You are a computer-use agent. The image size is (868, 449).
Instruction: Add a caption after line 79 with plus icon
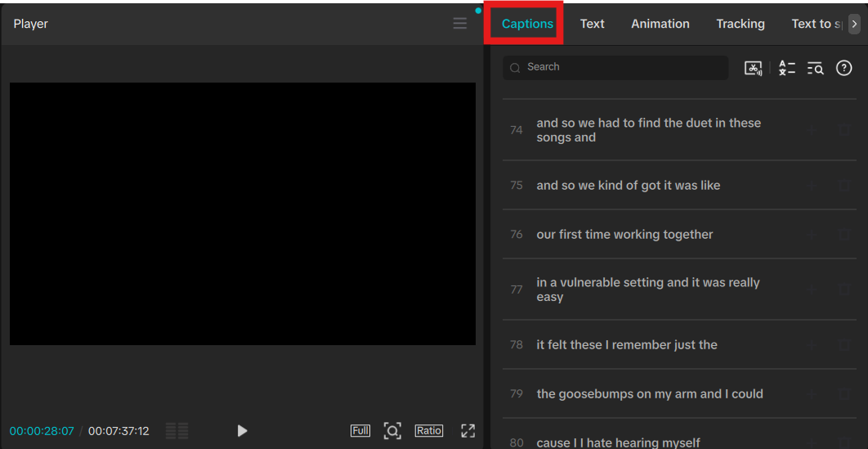tap(812, 394)
